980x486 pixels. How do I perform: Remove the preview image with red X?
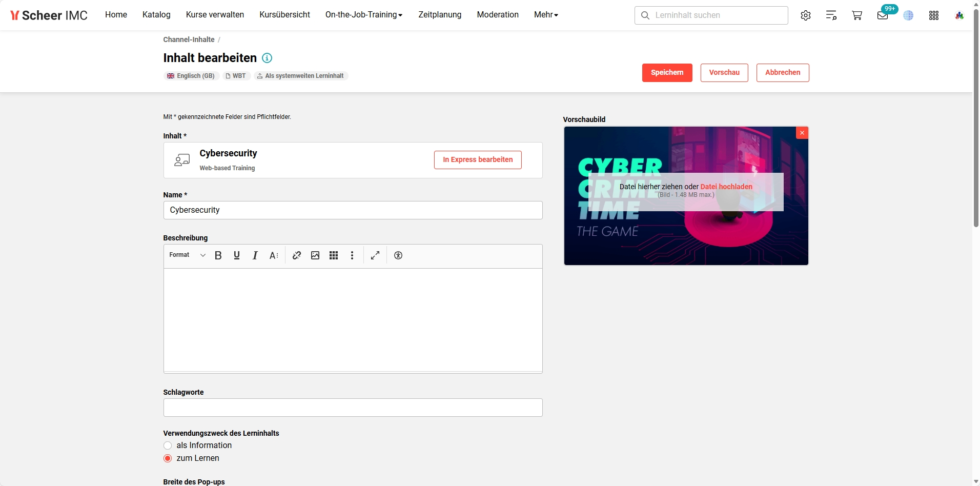tap(802, 133)
